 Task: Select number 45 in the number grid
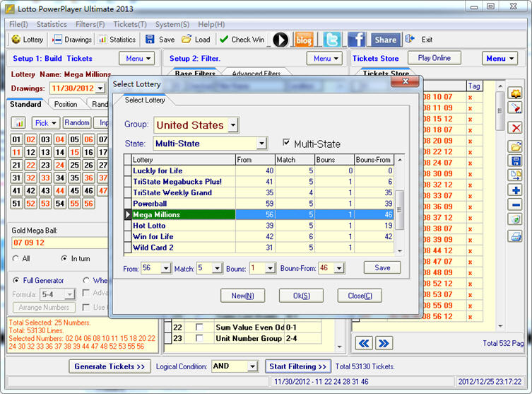(74, 191)
